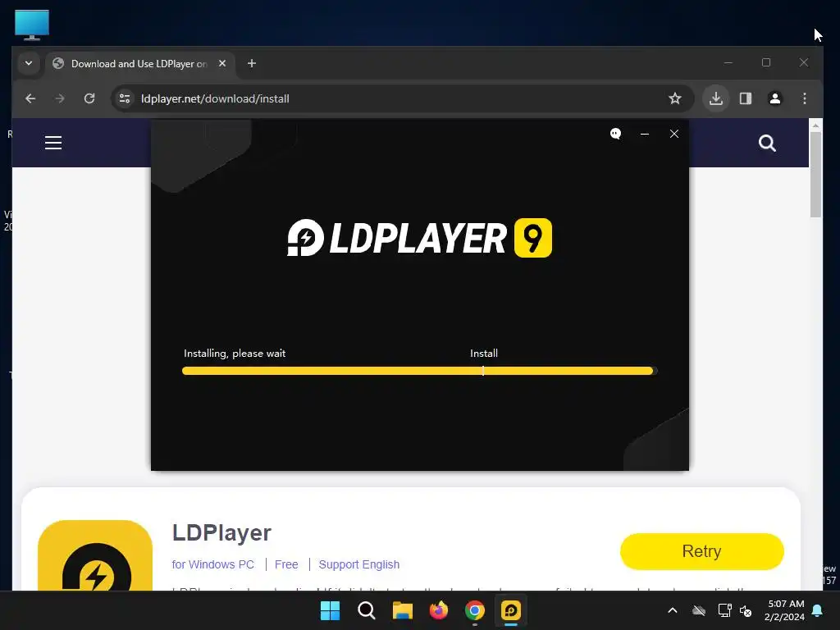840x630 pixels.
Task: Open the LDPlayer installer feedback chat icon
Action: pyautogui.click(x=615, y=134)
